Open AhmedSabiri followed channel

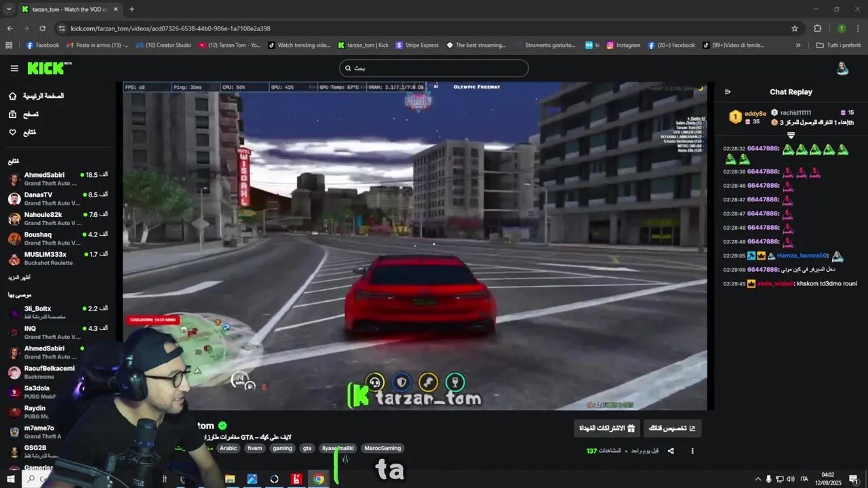pyautogui.click(x=58, y=179)
